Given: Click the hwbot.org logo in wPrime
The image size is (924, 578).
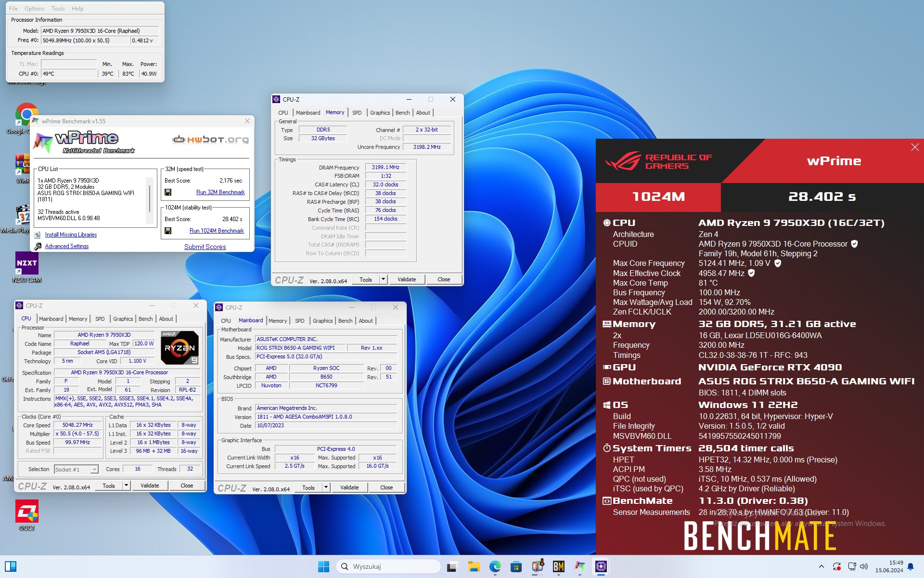Looking at the screenshot, I should pyautogui.click(x=211, y=140).
